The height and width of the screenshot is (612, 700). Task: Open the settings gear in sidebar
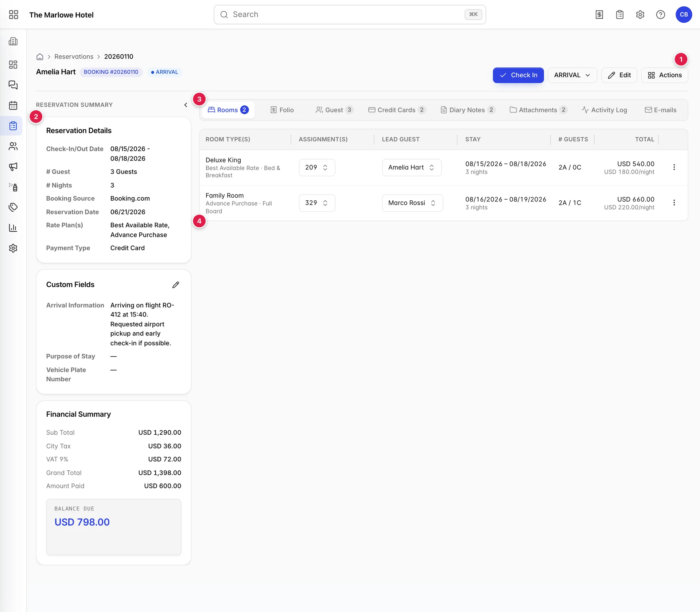13,248
